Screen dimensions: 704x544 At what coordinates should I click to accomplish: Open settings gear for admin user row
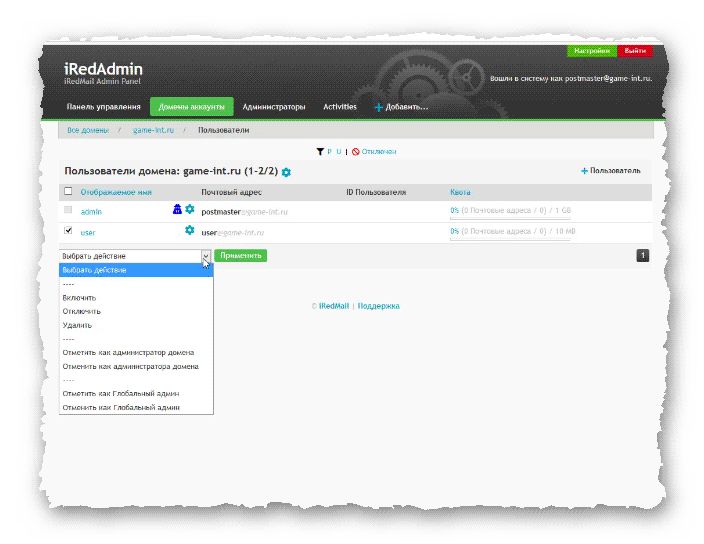[x=190, y=209]
